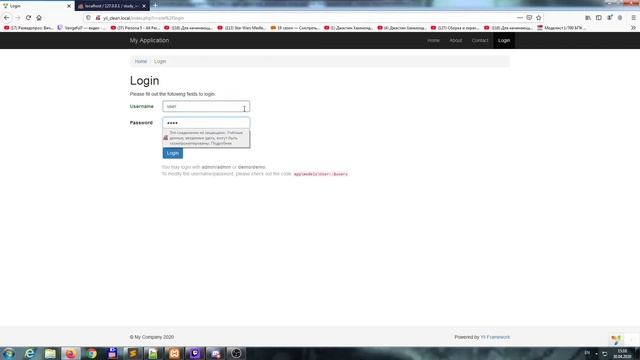Close the Login browser tab
Image resolution: width=640 pixels, height=360 pixels.
69,6
